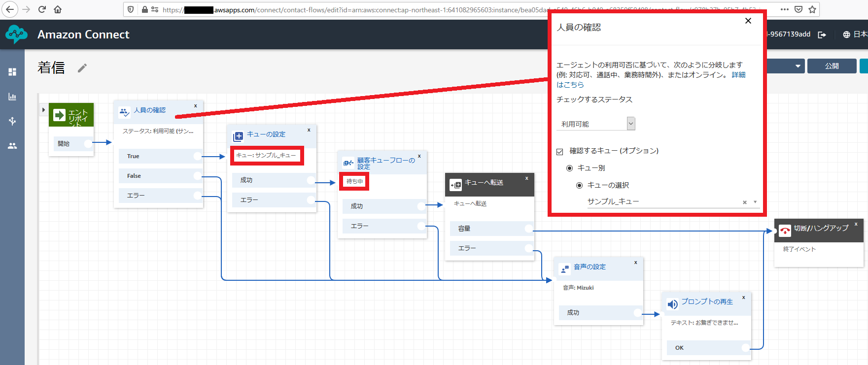Delete the キューの設定 block with its x
The width and height of the screenshot is (868, 365).
(x=309, y=130)
